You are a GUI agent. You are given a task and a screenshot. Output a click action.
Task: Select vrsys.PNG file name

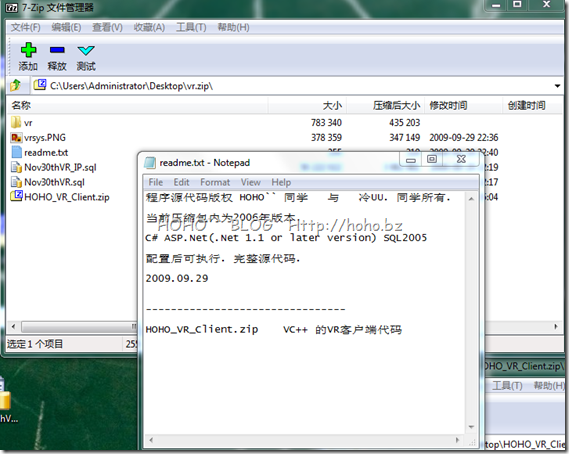(45, 138)
